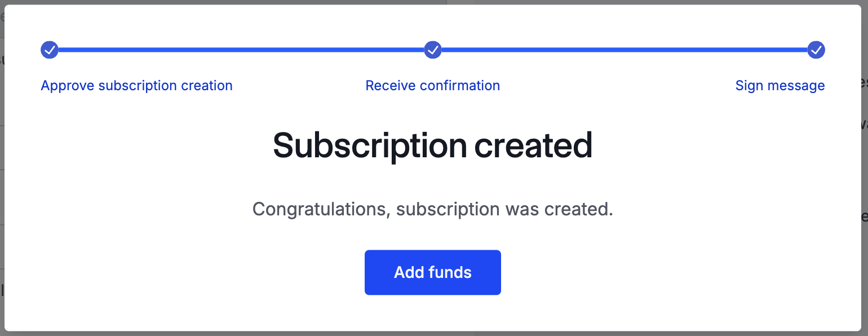Screen dimensions: 868x336
Task: Select the "Approve subscription creation" step label
Action: point(136,86)
